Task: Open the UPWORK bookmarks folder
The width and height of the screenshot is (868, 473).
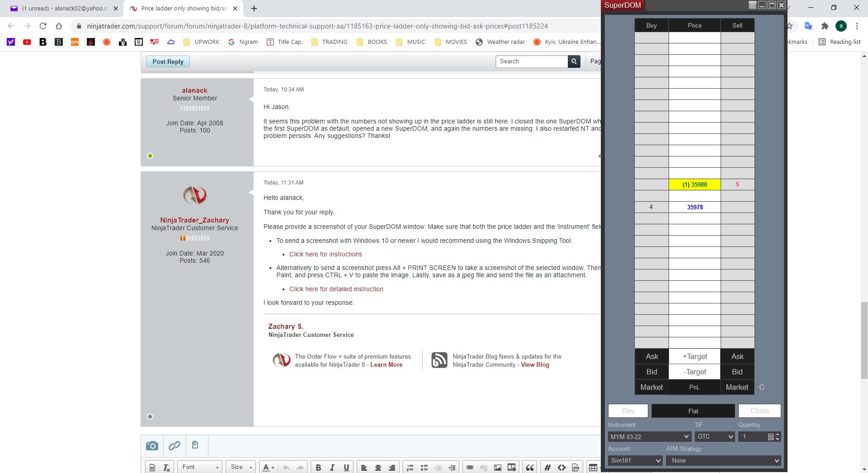Action: click(202, 42)
